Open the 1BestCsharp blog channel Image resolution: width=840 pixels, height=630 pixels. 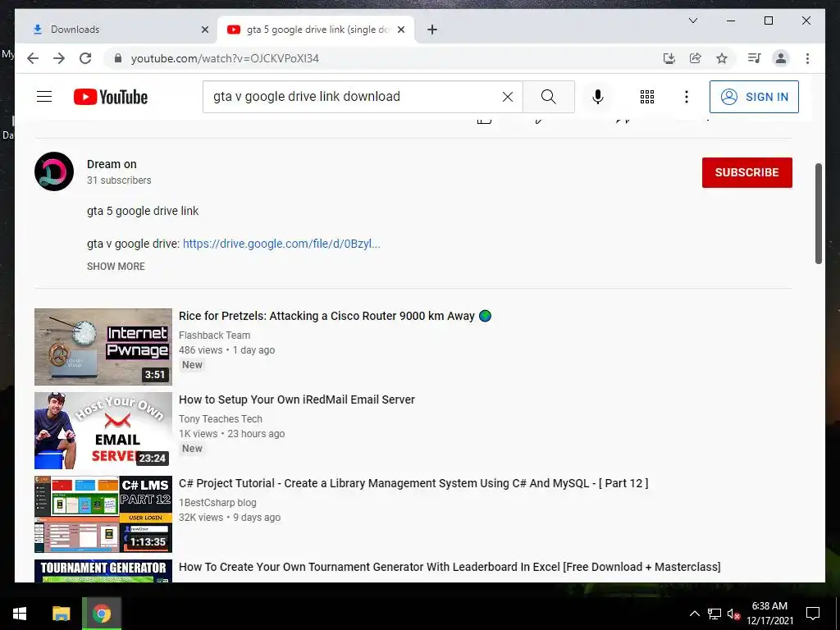217,503
